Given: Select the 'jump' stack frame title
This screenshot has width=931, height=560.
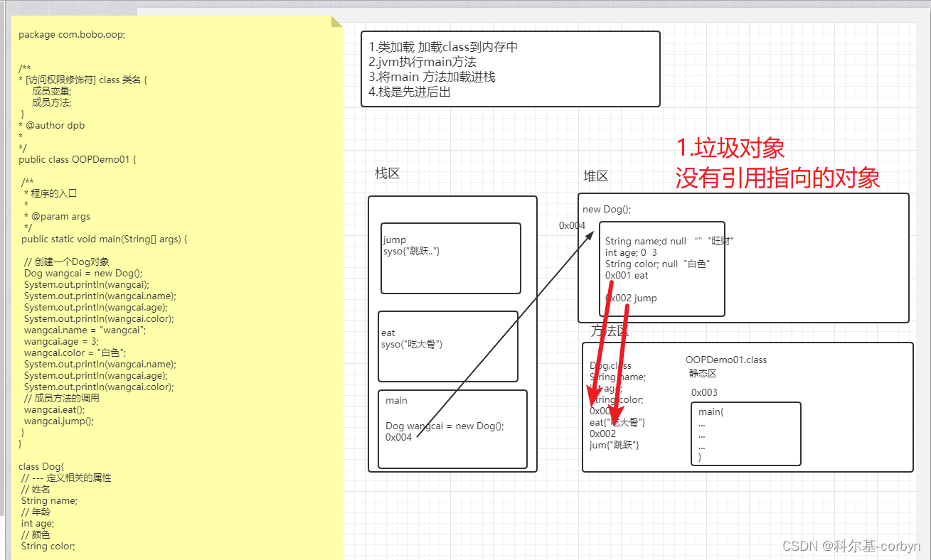Looking at the screenshot, I should click(395, 239).
